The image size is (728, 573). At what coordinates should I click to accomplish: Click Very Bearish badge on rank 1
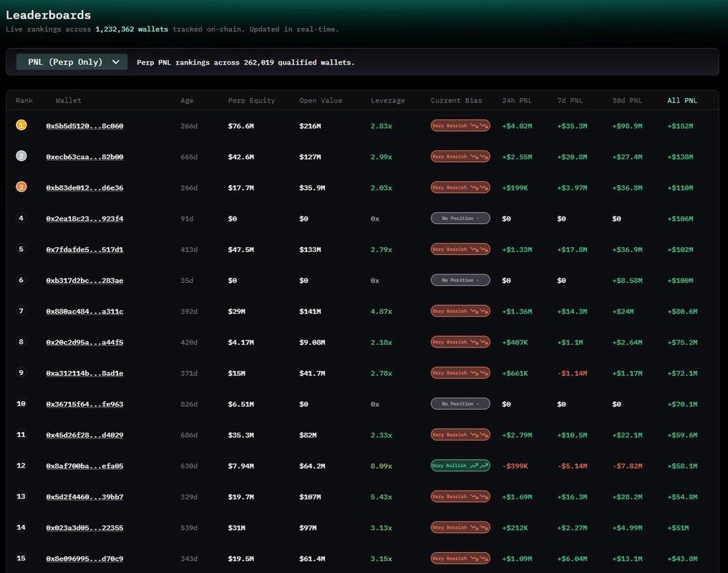[x=460, y=125]
